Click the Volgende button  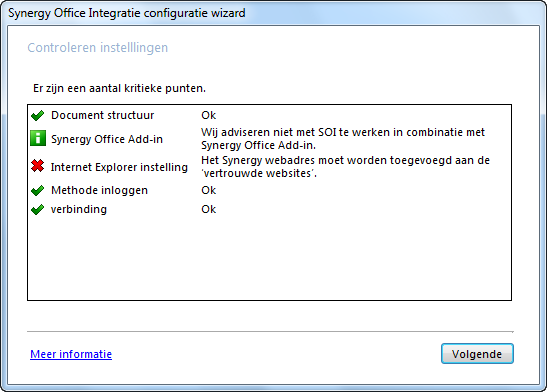pyautogui.click(x=477, y=354)
